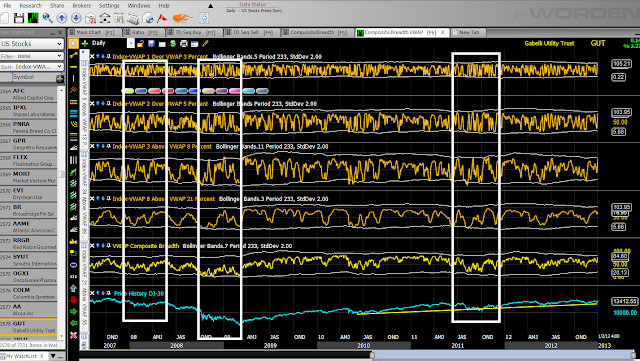Click the flame hot-list toolbar icon
Viewport: 640px width, 361px height.
point(182,18)
